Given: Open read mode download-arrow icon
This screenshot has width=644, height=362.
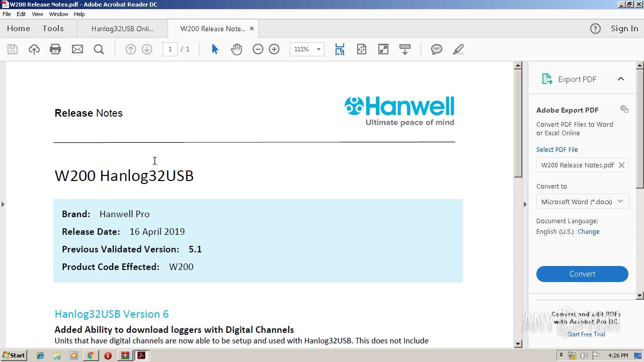Looking at the screenshot, I should coord(405,49).
